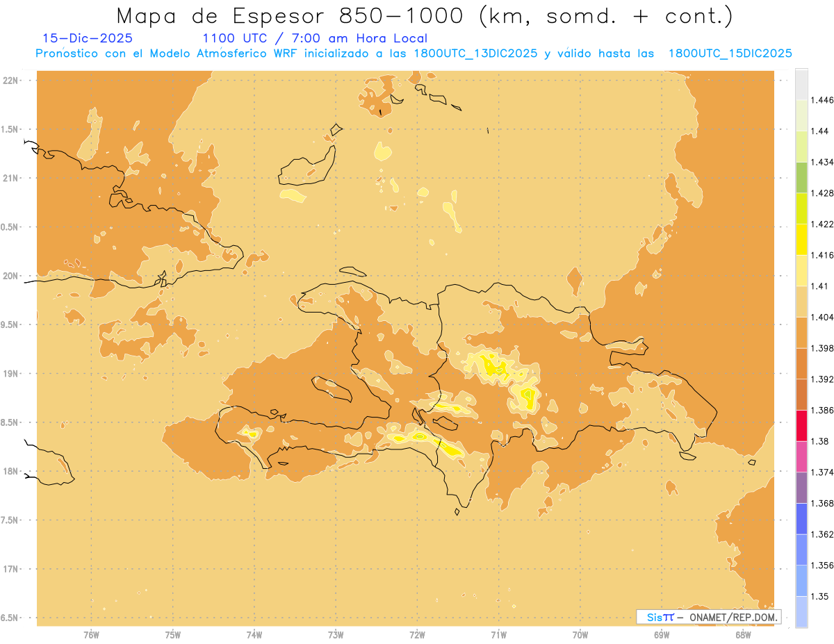Viewport: 834px width, 644px height.
Task: Click the '1.356' legend value
Action: click(822, 565)
